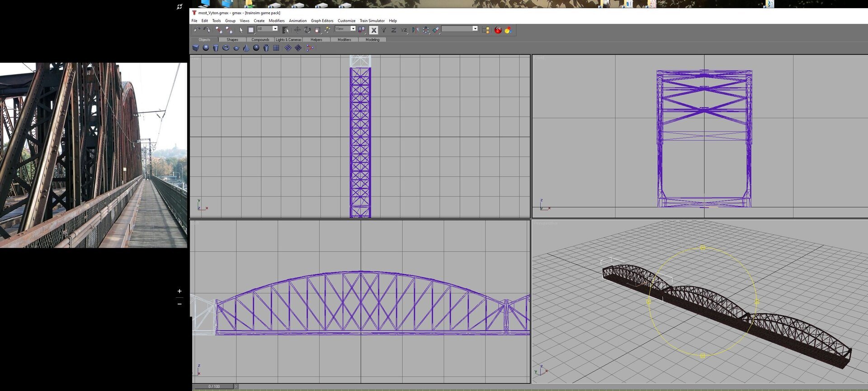The image size is (868, 391).
Task: Open the Train Simulator menu
Action: 372,21
